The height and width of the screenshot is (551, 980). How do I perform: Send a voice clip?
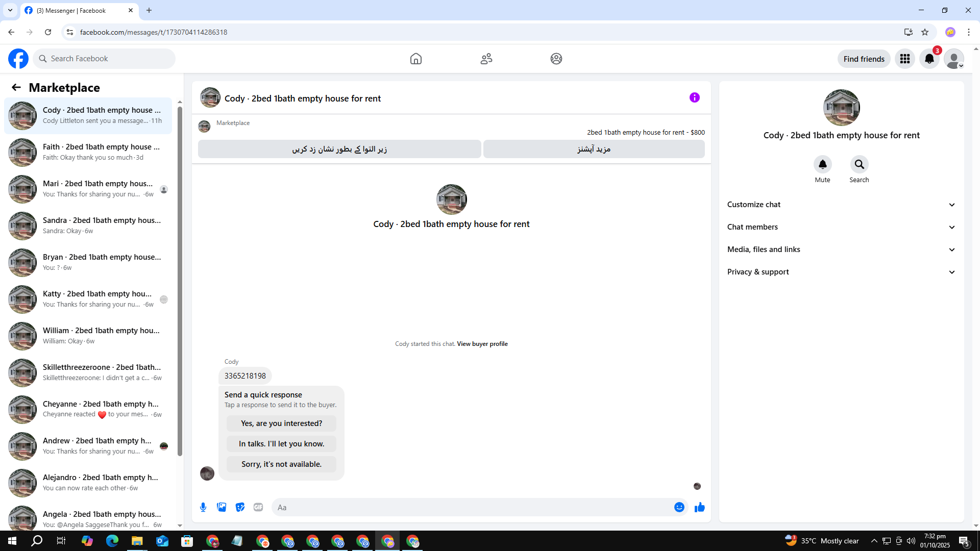pos(203,507)
